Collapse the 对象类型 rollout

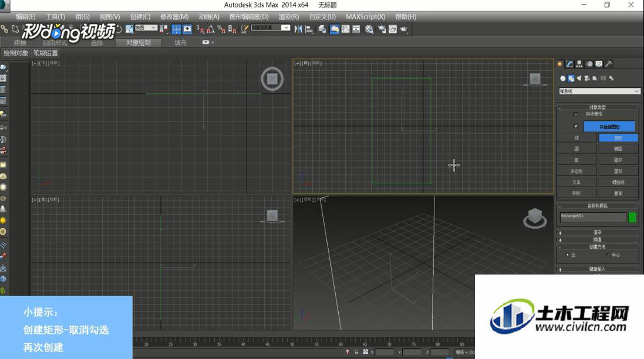click(x=598, y=107)
